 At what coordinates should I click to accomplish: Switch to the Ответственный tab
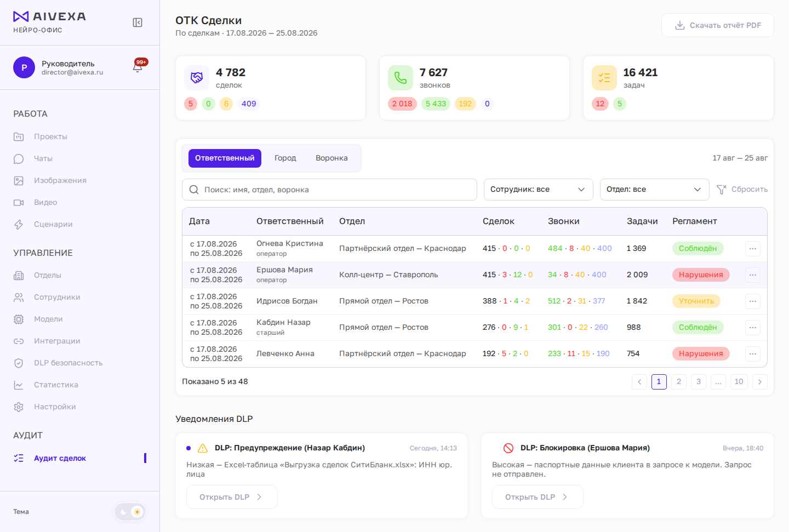pyautogui.click(x=225, y=158)
